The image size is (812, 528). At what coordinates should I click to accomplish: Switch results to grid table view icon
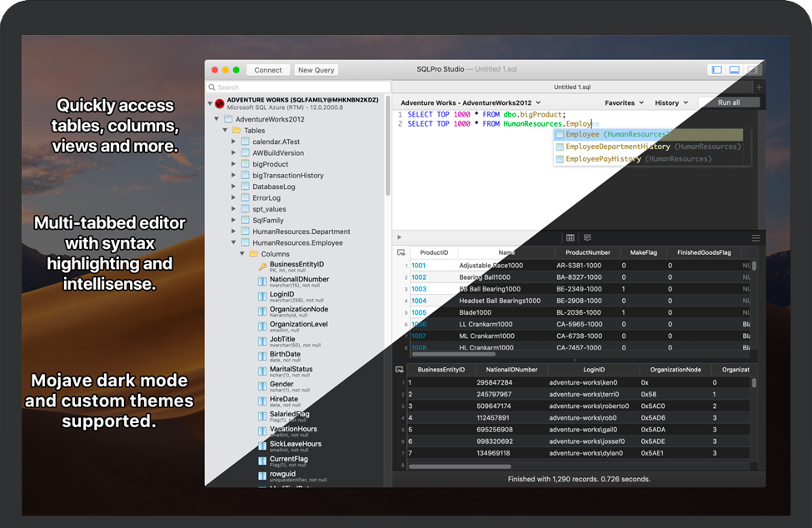coord(570,238)
